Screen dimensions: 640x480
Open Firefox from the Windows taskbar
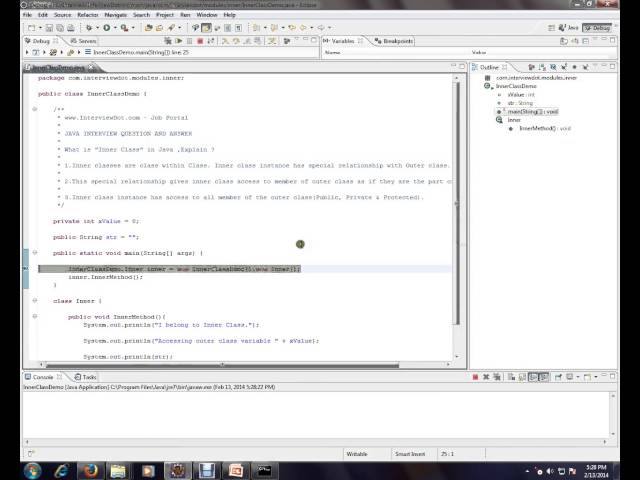pyautogui.click(x=90, y=471)
